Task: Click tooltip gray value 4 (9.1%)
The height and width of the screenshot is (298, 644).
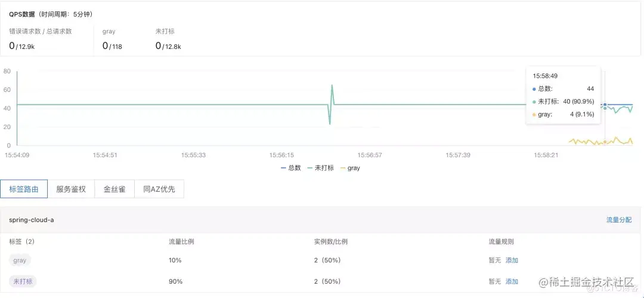Action: coord(582,115)
